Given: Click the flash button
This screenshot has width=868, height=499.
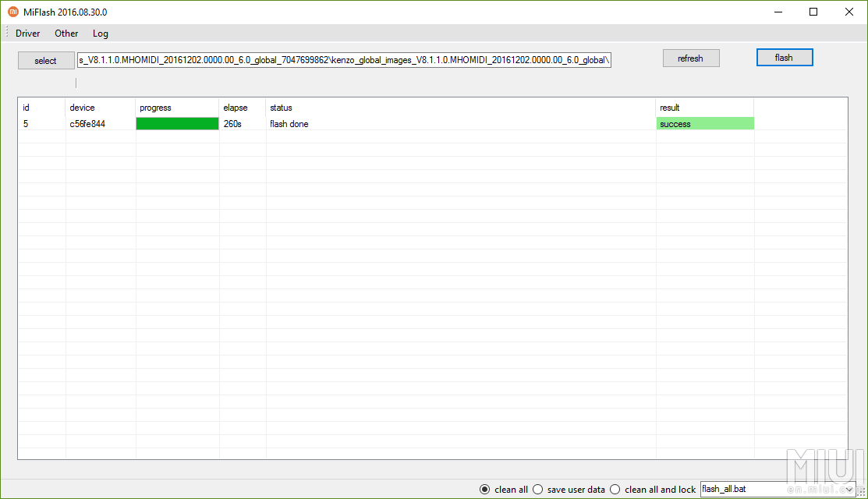Looking at the screenshot, I should (785, 58).
